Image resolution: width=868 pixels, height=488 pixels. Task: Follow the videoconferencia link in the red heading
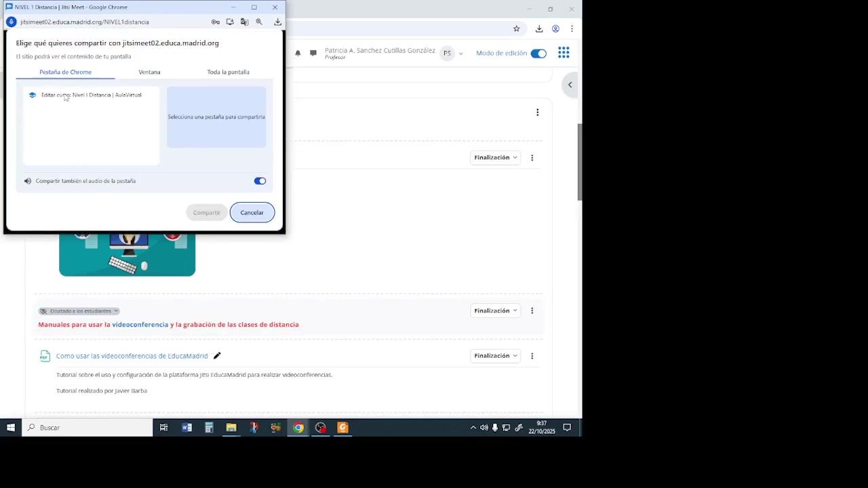point(140,325)
